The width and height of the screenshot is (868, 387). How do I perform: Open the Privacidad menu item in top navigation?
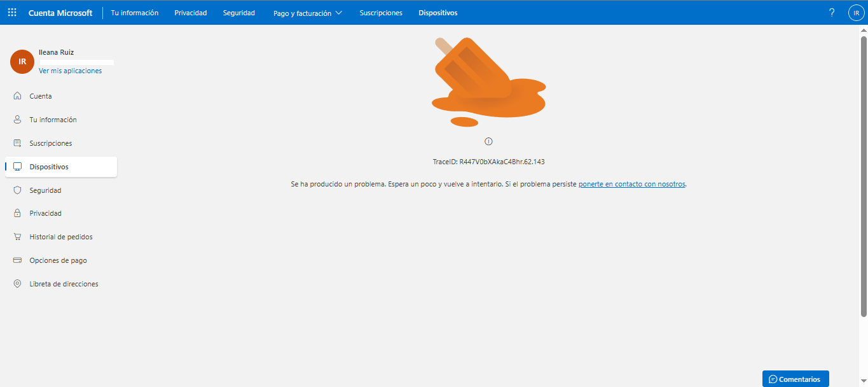[x=190, y=12]
